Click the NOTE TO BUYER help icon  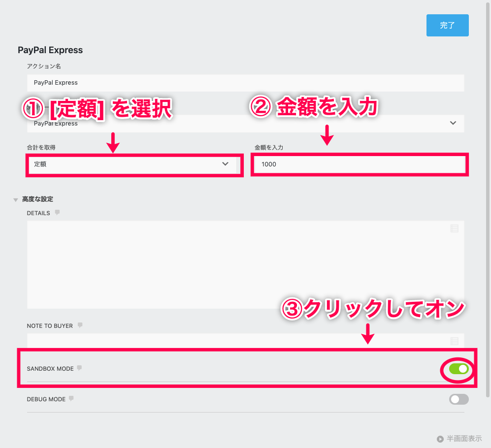click(x=80, y=325)
